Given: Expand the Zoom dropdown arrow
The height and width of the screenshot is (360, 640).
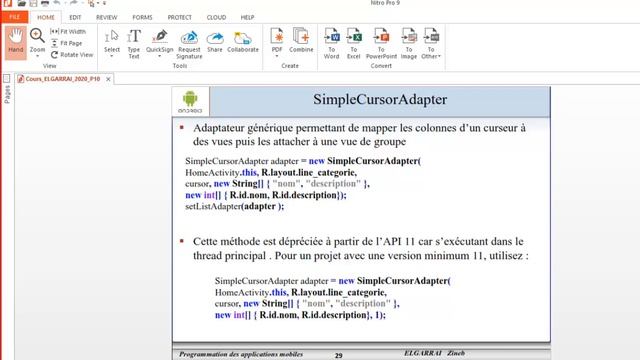Looking at the screenshot, I should [x=37, y=56].
